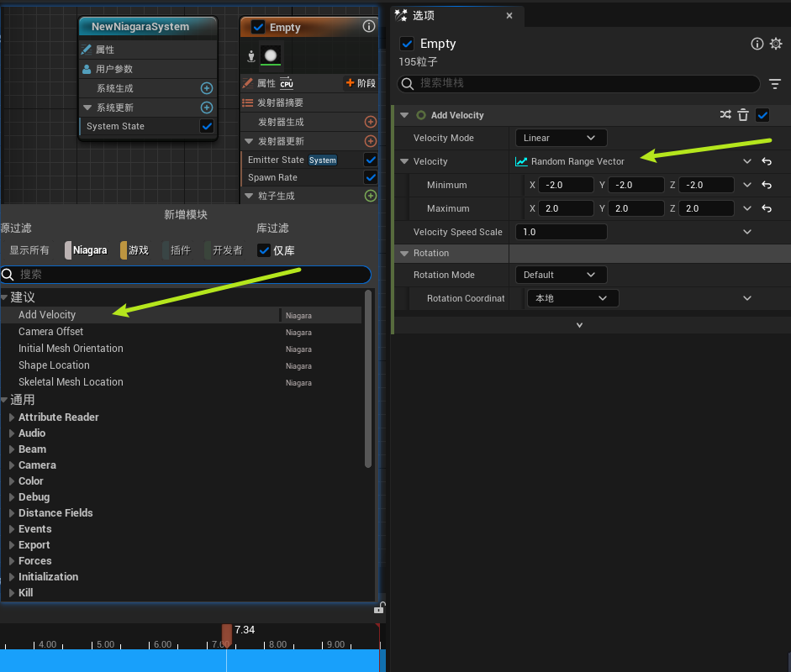Edit Minimum X value field
Screen dimensions: 791x672
pos(566,185)
